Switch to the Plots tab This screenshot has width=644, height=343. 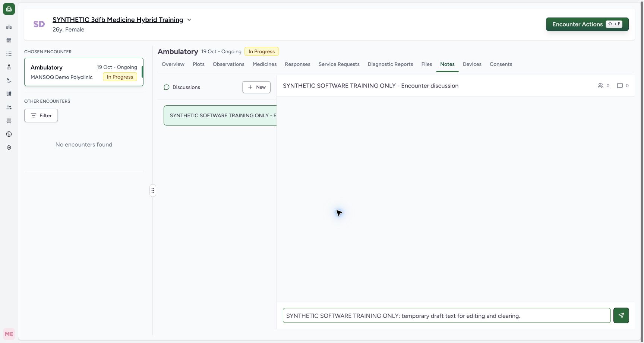point(199,64)
